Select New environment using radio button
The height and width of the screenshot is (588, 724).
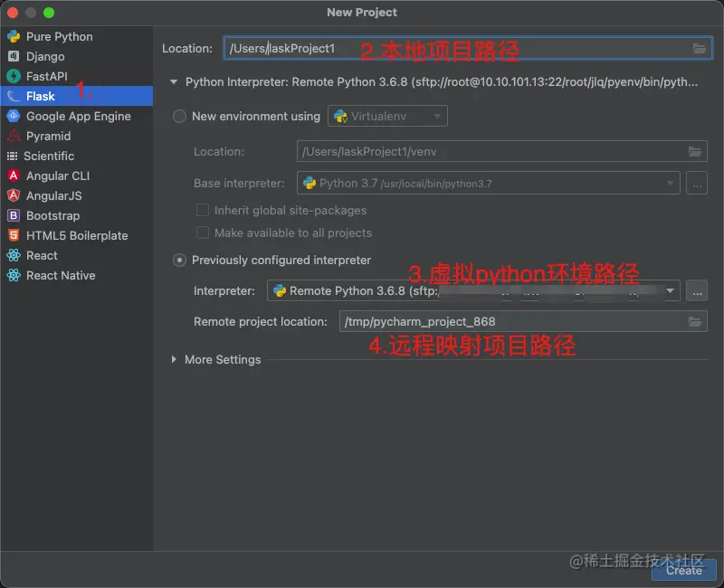pyautogui.click(x=179, y=116)
